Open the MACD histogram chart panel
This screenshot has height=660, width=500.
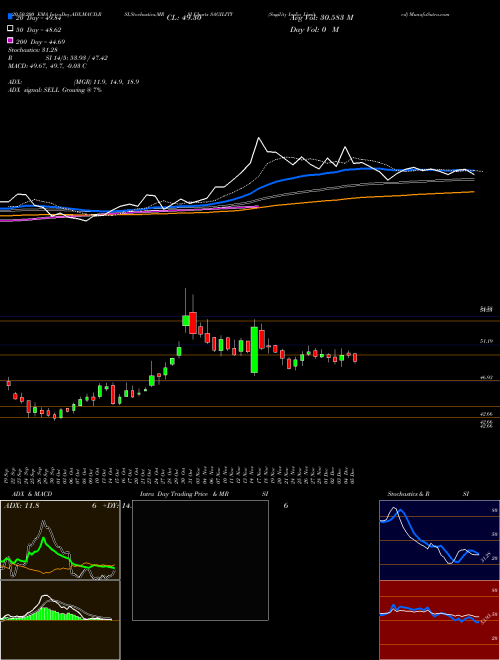(x=60, y=620)
